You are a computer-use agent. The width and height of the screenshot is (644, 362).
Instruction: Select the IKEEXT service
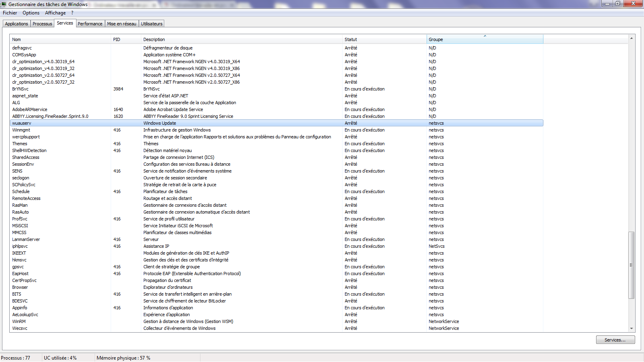click(277, 253)
